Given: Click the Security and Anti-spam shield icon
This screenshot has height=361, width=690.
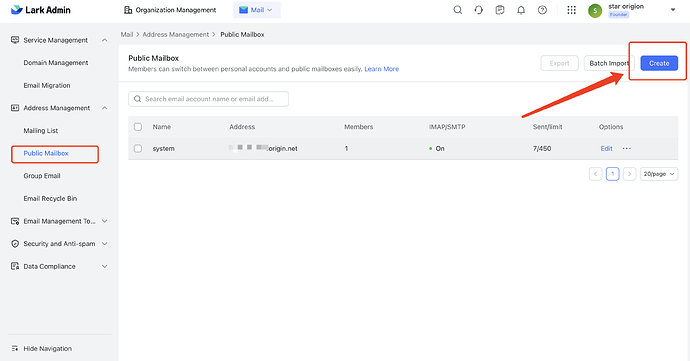Looking at the screenshot, I should click(15, 243).
